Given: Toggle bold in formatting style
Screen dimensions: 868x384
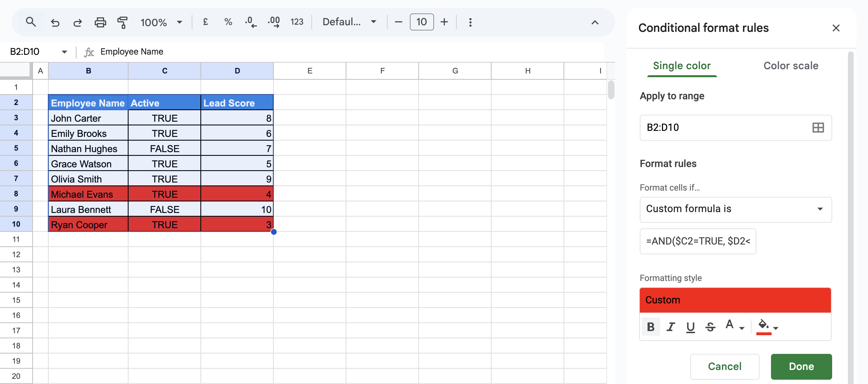Looking at the screenshot, I should click(x=651, y=326).
